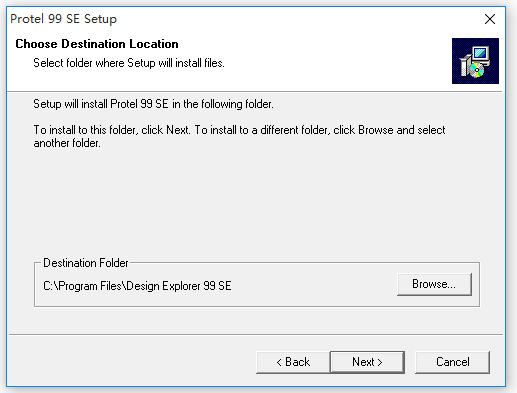Click the setup computer and CD icon
The height and width of the screenshot is (393, 517).
point(475,61)
